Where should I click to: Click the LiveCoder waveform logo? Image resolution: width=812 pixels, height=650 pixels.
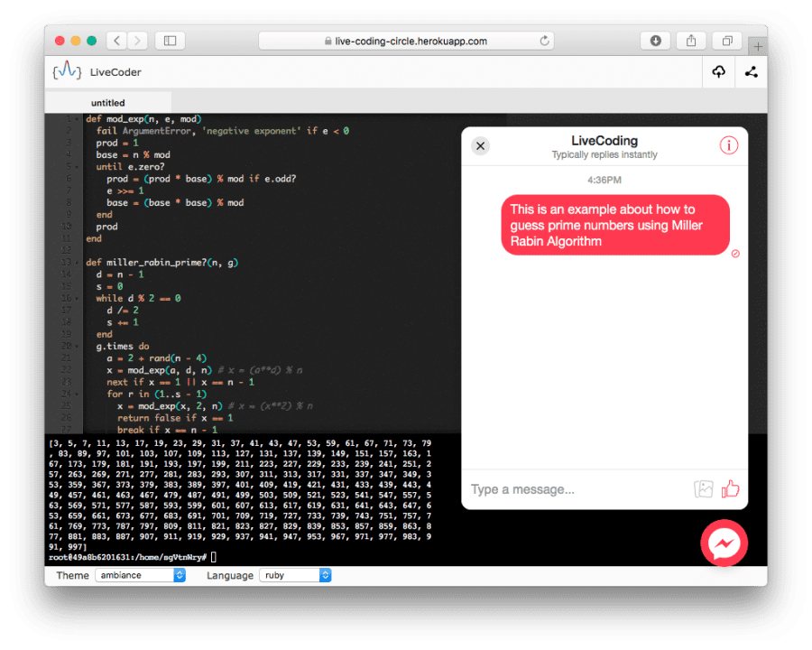click(67, 71)
